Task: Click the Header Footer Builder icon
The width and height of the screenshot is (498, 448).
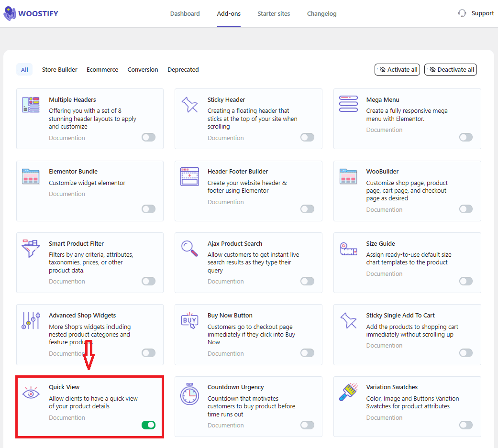Action: pos(189,176)
